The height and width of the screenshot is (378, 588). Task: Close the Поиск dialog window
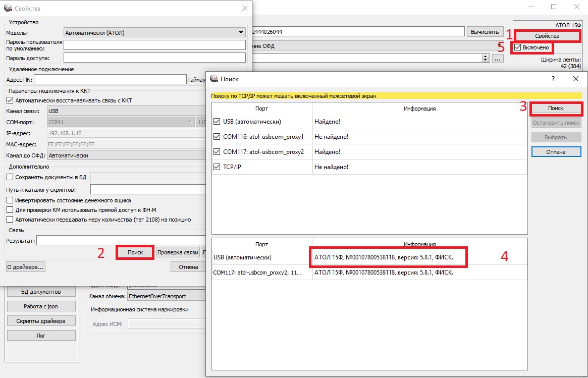[x=575, y=79]
